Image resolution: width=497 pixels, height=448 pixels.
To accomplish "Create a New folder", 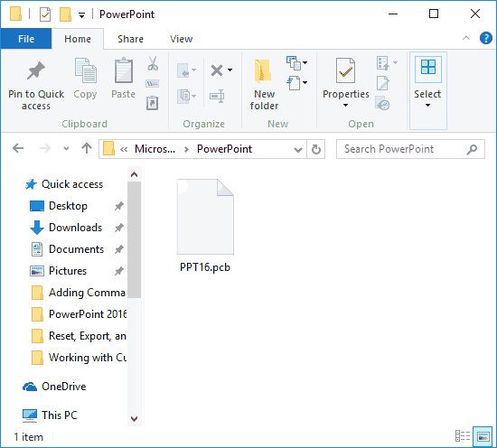I will (264, 84).
